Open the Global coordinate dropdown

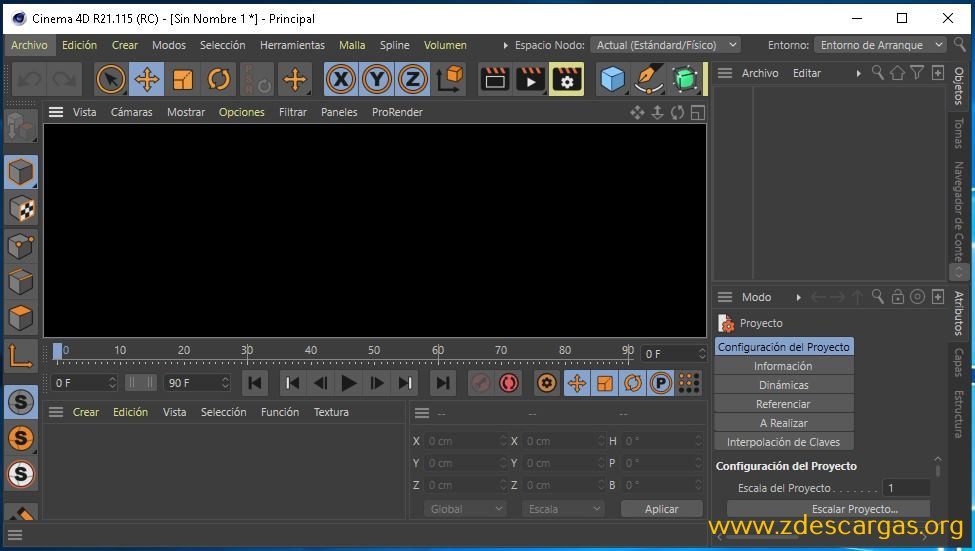coord(465,509)
